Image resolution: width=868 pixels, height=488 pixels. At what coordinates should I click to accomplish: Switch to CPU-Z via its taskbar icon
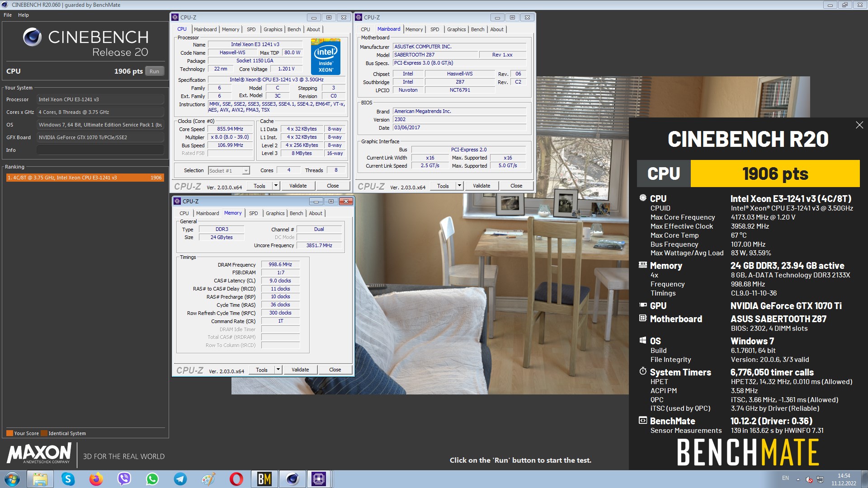319,479
